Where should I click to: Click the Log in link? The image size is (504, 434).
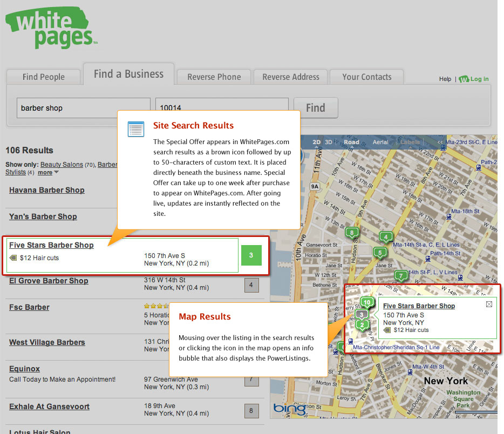(x=474, y=79)
